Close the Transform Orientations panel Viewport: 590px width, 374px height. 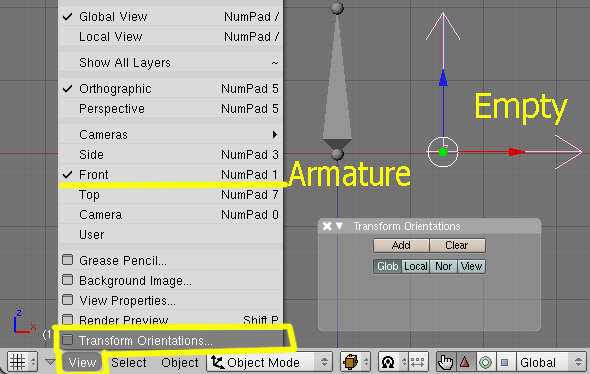327,226
